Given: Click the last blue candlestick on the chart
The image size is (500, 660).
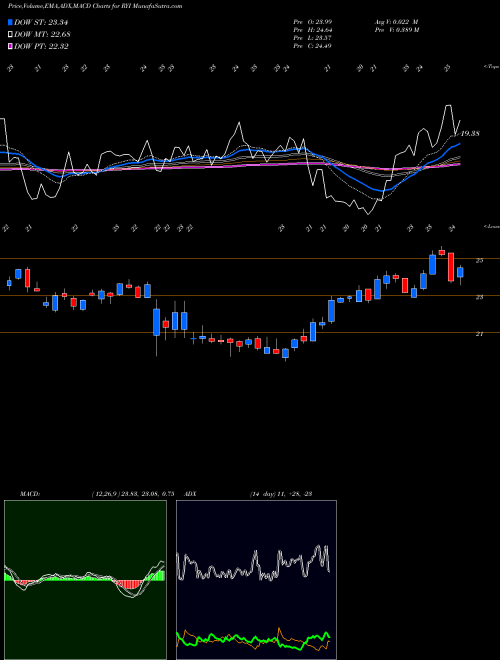Looking at the screenshot, I should click(x=460, y=272).
